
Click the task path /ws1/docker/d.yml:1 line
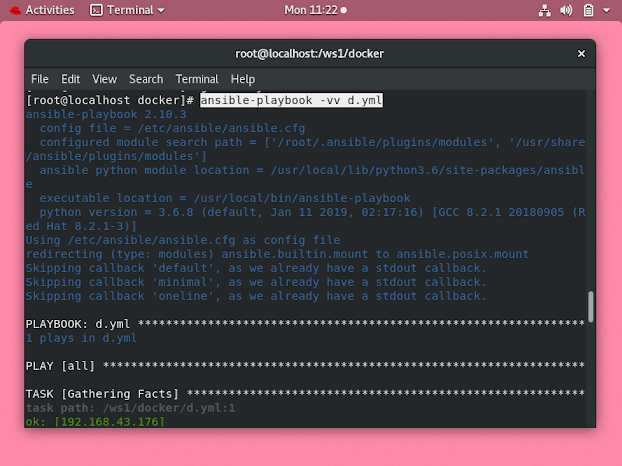click(x=131, y=408)
